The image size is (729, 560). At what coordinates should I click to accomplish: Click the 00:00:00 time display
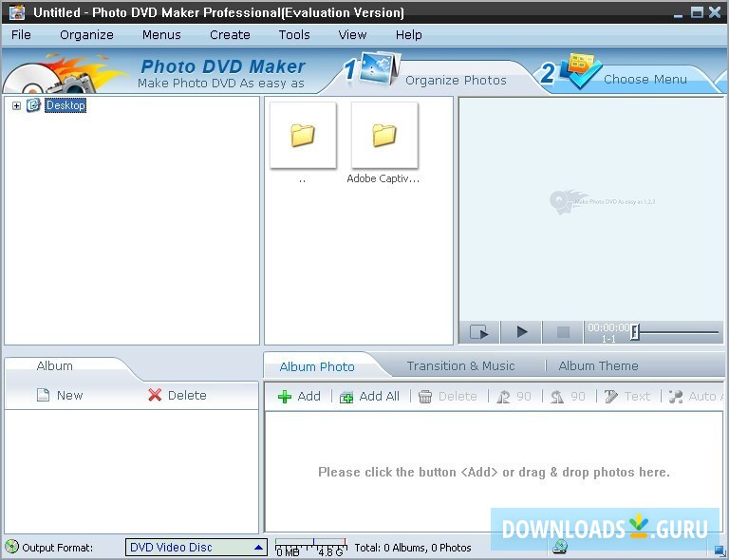point(608,327)
